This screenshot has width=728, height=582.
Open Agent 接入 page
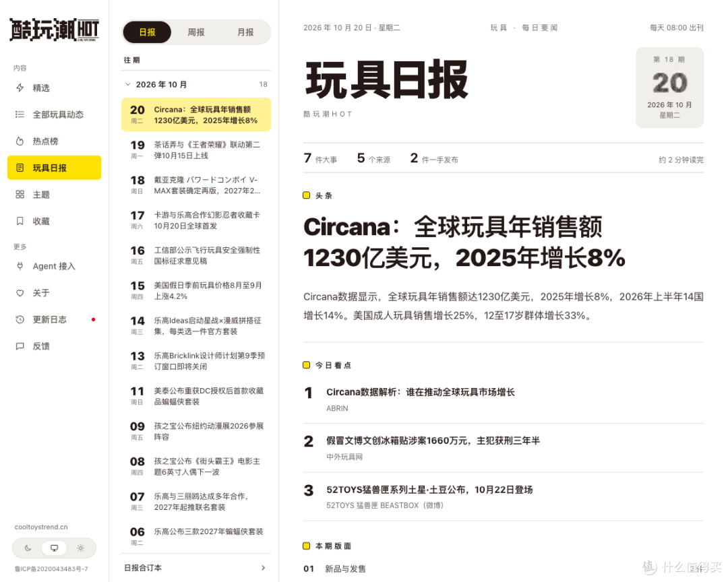pos(55,266)
